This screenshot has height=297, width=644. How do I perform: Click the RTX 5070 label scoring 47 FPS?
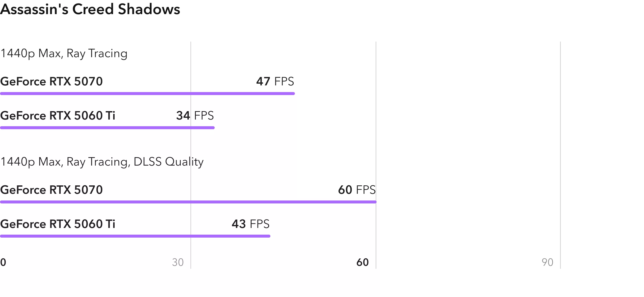pos(52,81)
